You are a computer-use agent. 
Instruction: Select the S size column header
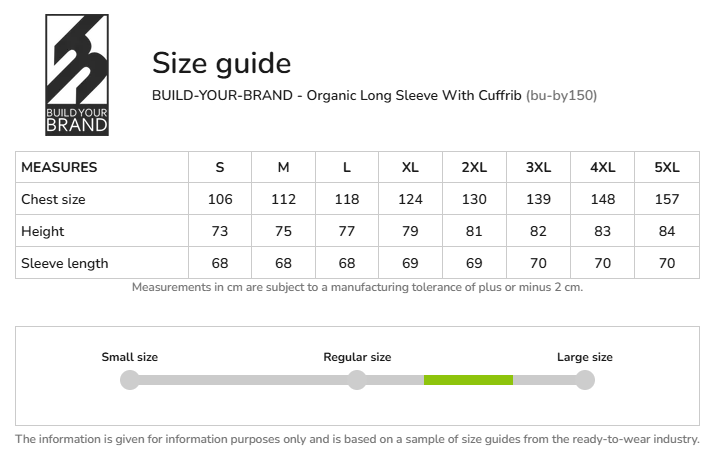click(220, 167)
